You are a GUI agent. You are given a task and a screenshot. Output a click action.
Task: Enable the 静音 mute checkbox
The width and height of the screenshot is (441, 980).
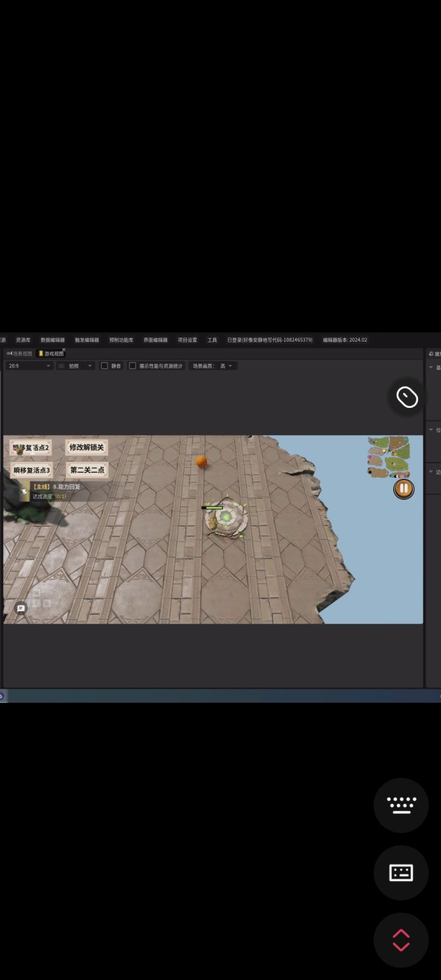click(x=105, y=366)
